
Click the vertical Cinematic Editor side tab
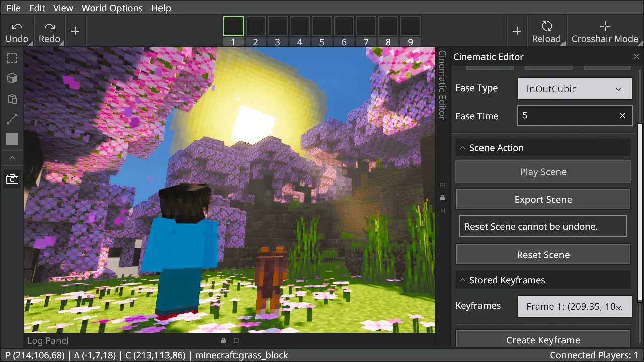tap(442, 84)
